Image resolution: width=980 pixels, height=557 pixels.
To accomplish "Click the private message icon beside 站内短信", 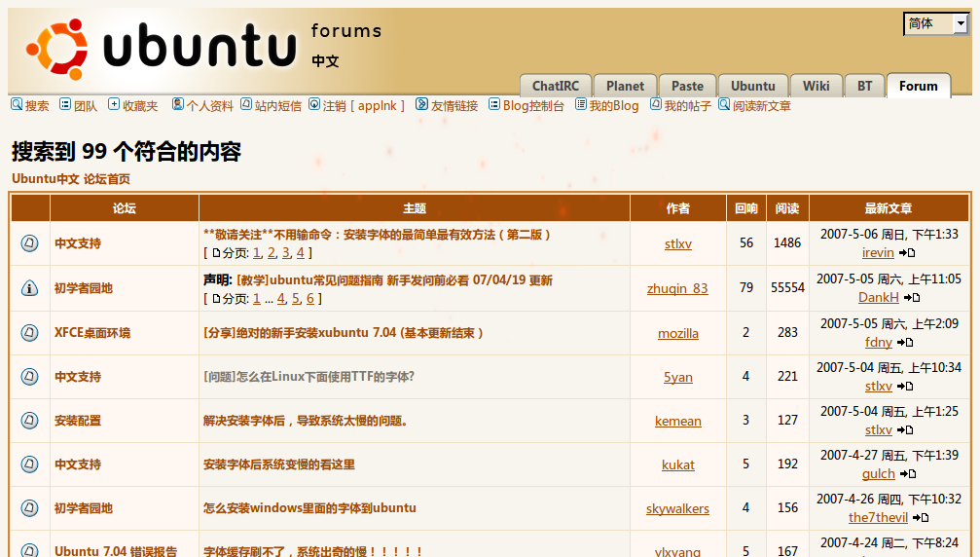I will (x=246, y=104).
